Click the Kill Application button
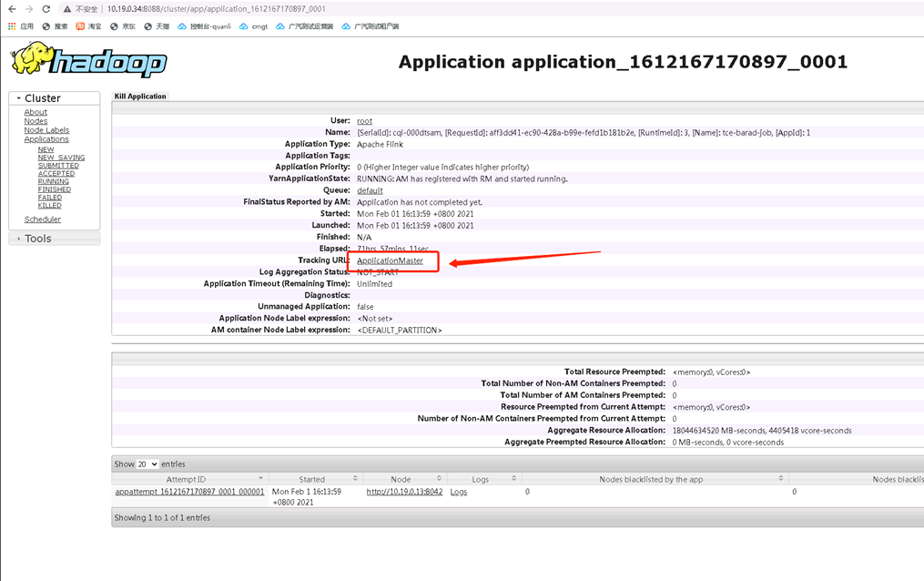 [140, 96]
